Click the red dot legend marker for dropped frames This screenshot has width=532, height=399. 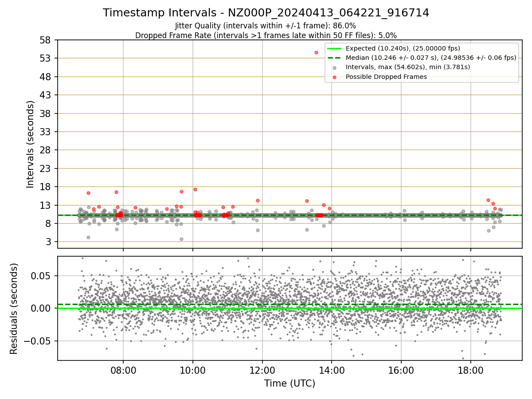335,77
